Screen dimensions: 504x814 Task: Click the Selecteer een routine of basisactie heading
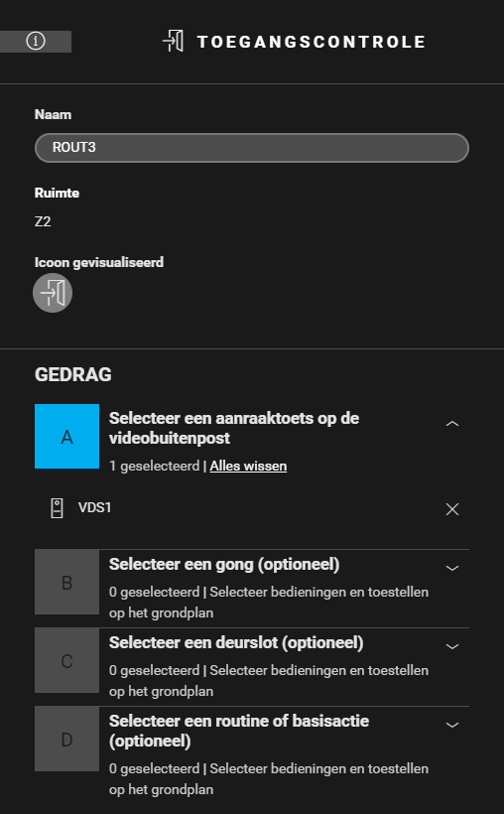click(x=239, y=731)
